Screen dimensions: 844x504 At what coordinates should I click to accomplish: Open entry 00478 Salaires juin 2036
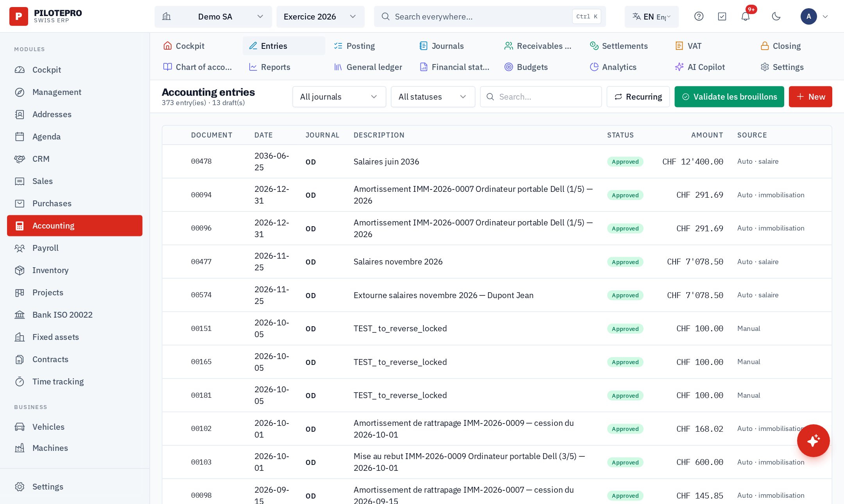coord(497,161)
